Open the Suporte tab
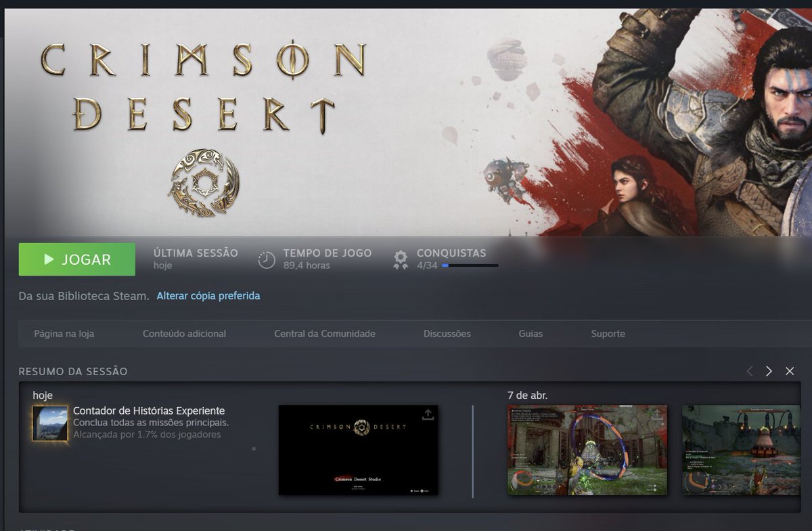 click(x=608, y=334)
